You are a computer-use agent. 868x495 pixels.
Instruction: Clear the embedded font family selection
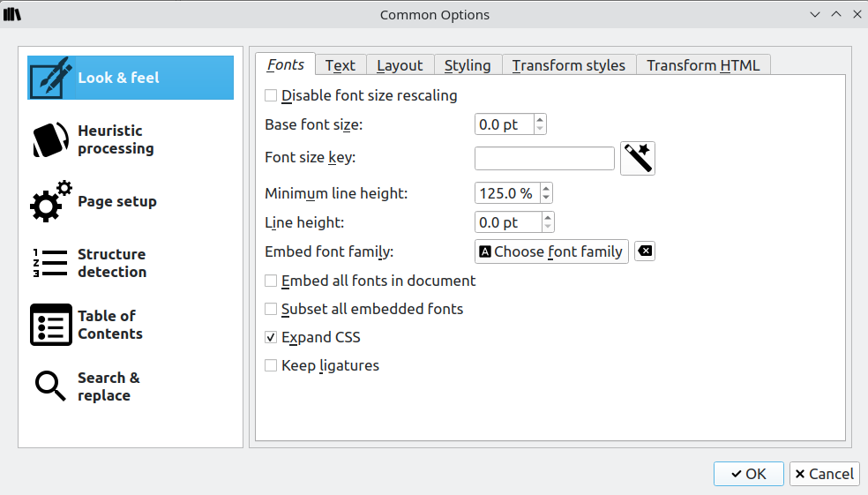(x=645, y=251)
